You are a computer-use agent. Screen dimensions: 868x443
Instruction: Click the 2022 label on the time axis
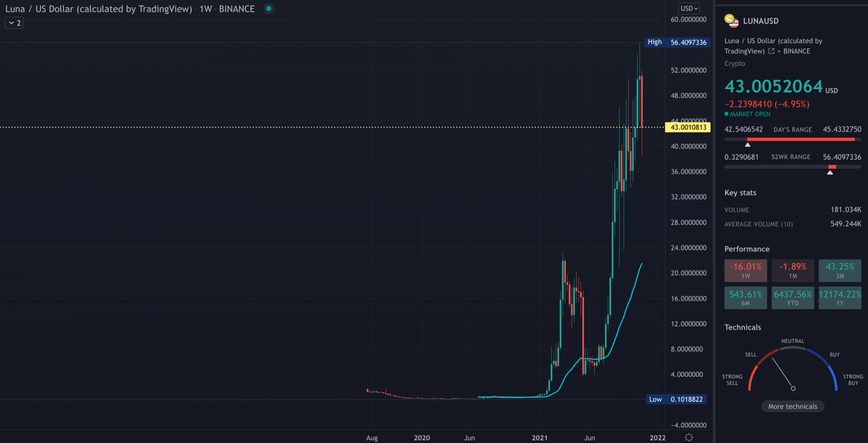(x=657, y=438)
